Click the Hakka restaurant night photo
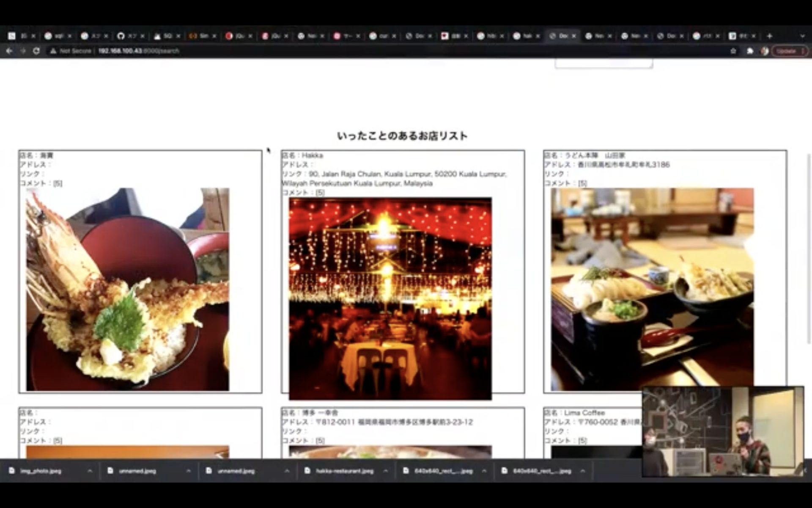Image resolution: width=812 pixels, height=508 pixels. [390, 298]
